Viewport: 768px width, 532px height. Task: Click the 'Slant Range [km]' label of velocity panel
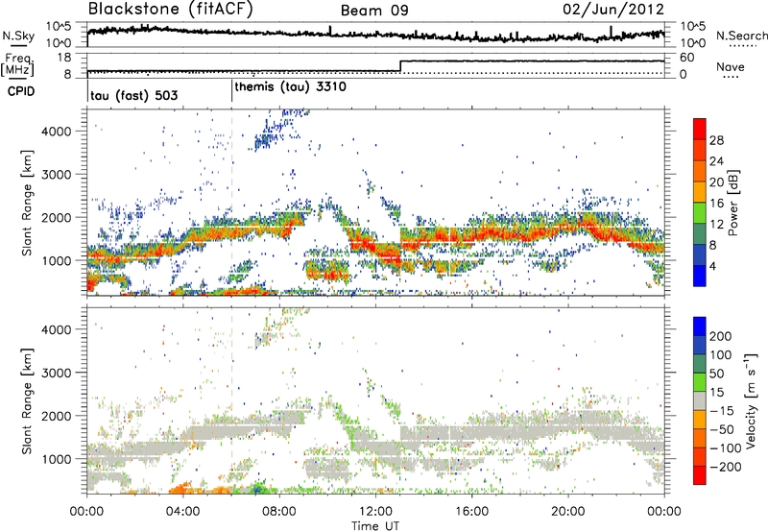pyautogui.click(x=27, y=400)
